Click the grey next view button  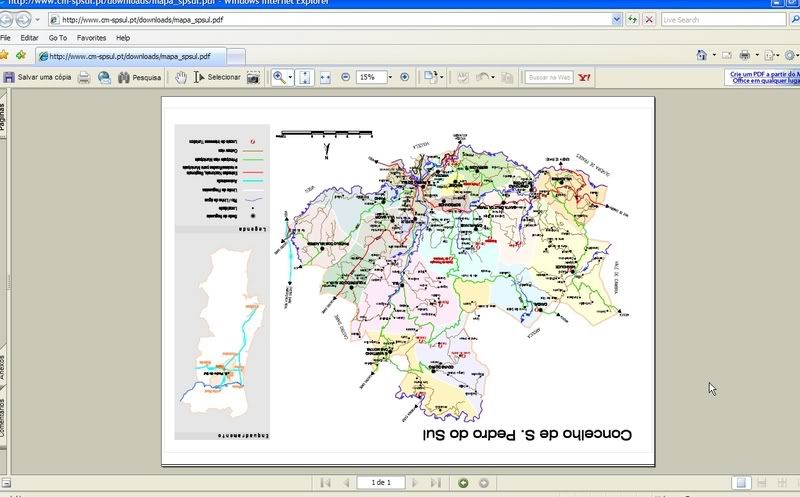pyautogui.click(x=484, y=483)
